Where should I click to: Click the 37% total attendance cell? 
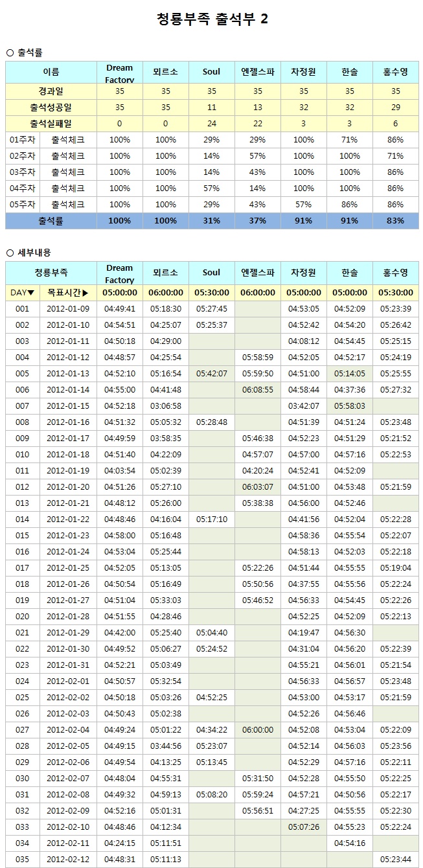(258, 221)
